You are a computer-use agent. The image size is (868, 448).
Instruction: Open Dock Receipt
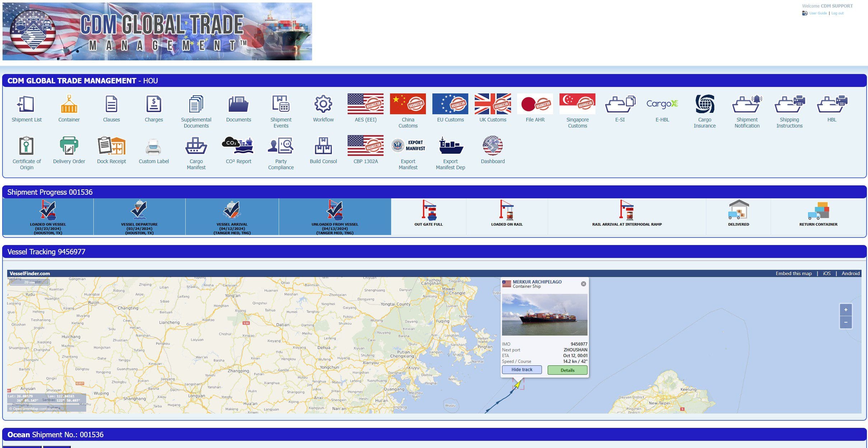[111, 146]
